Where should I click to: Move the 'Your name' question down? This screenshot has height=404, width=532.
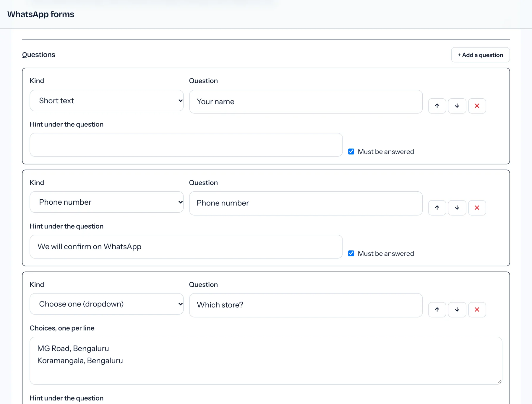[x=457, y=106]
